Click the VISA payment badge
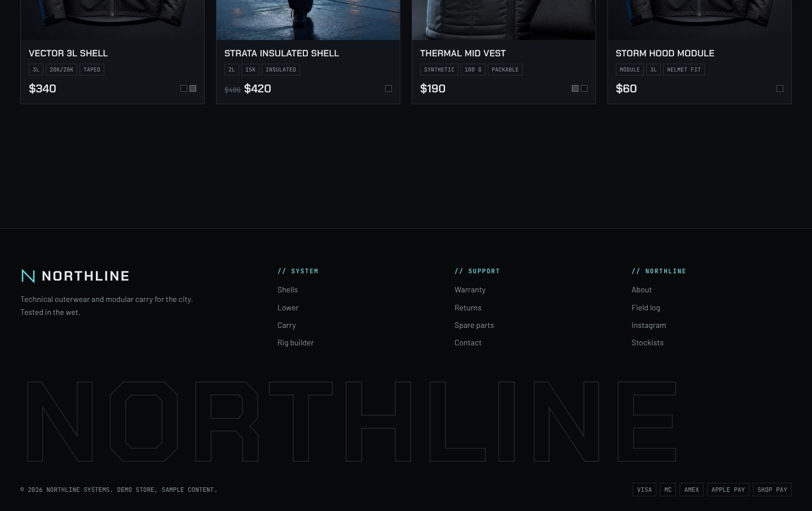This screenshot has height=511, width=812. coord(645,490)
